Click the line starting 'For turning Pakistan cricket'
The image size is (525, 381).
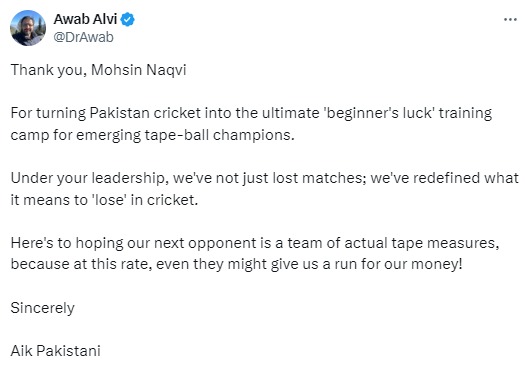point(251,113)
